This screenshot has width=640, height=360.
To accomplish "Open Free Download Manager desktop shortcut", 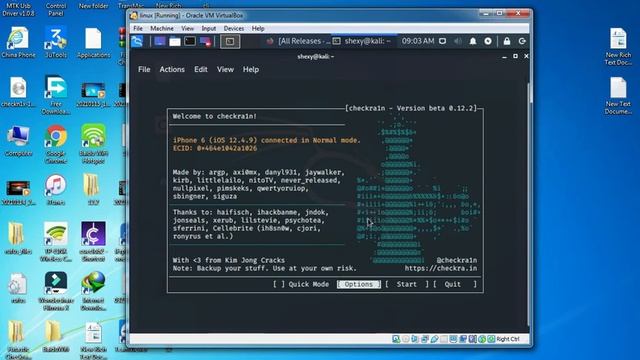I will pos(56,95).
